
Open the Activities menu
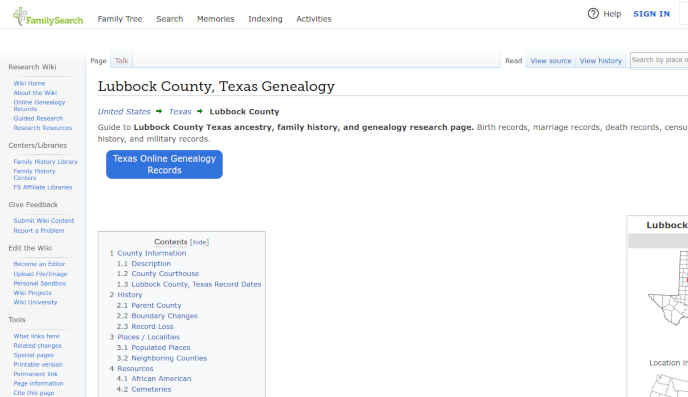314,19
